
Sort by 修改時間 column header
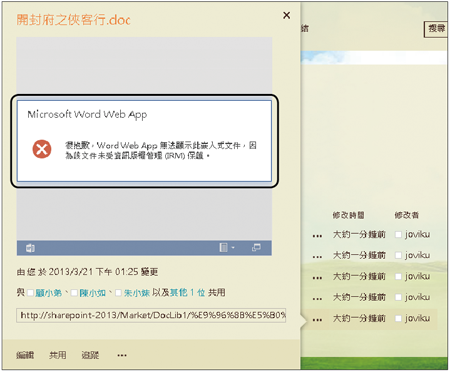[348, 215]
